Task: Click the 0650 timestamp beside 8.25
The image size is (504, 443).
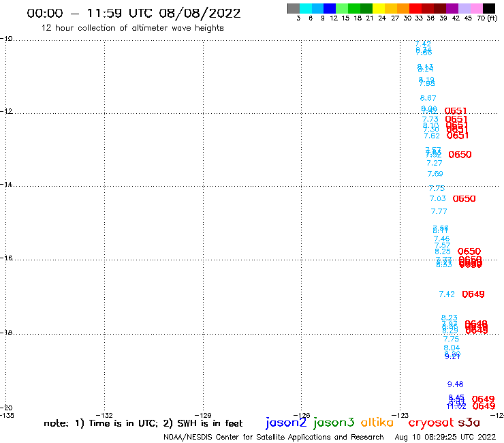Action: 469,251
